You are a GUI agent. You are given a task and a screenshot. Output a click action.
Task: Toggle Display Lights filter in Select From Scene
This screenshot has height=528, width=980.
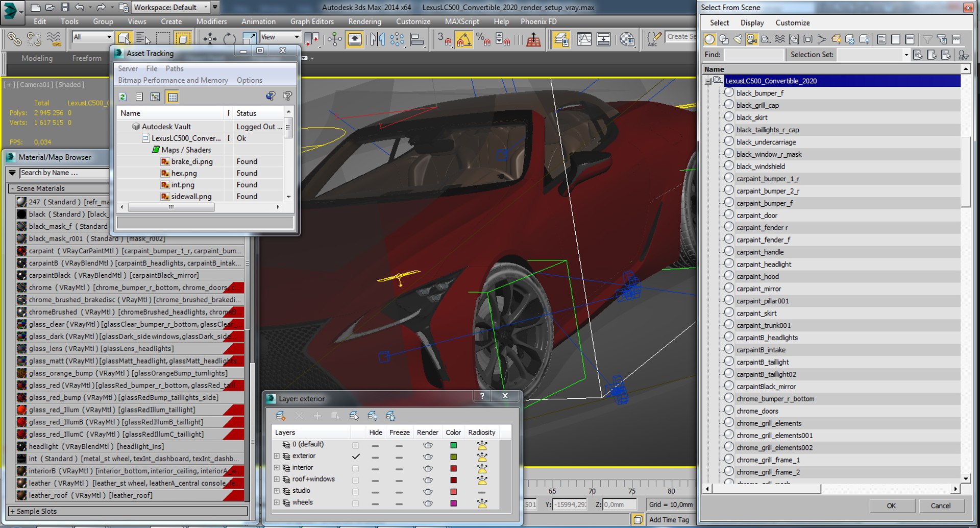pyautogui.click(x=738, y=39)
